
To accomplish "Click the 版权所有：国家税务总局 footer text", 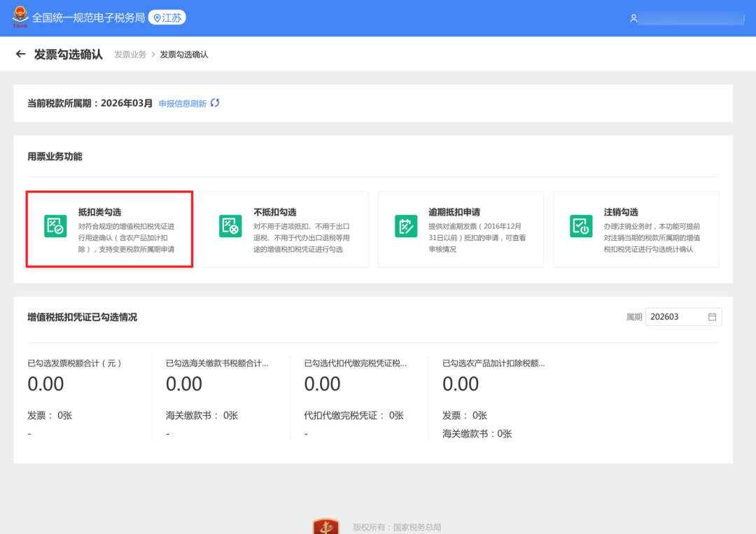I will (397, 527).
